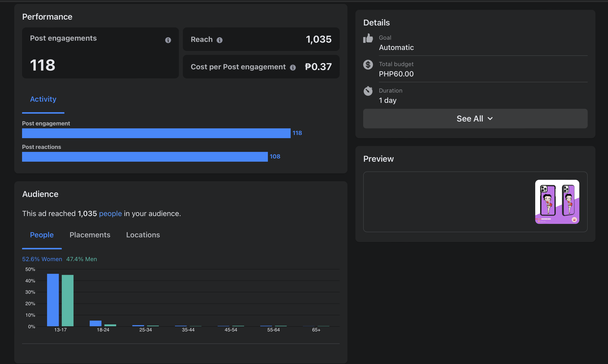The image size is (608, 364).
Task: Click the 'Automatic' goal value
Action: tap(396, 47)
